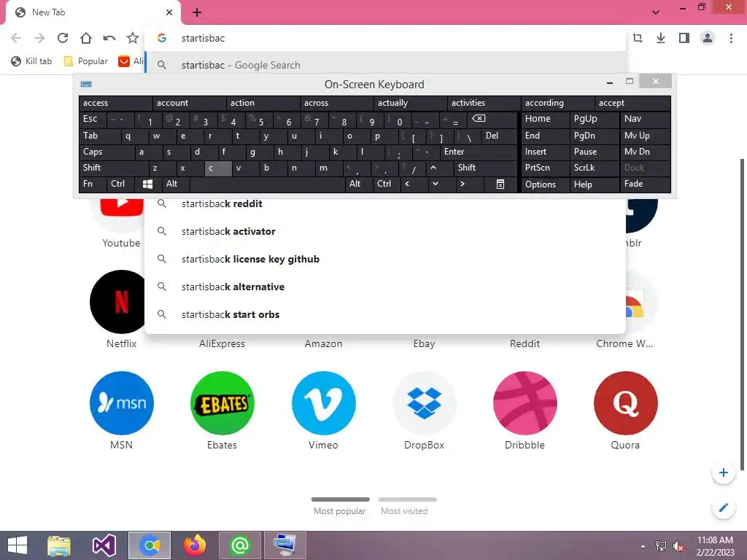Open the Vimeo shortcut tile
Image resolution: width=747 pixels, height=560 pixels.
[323, 411]
